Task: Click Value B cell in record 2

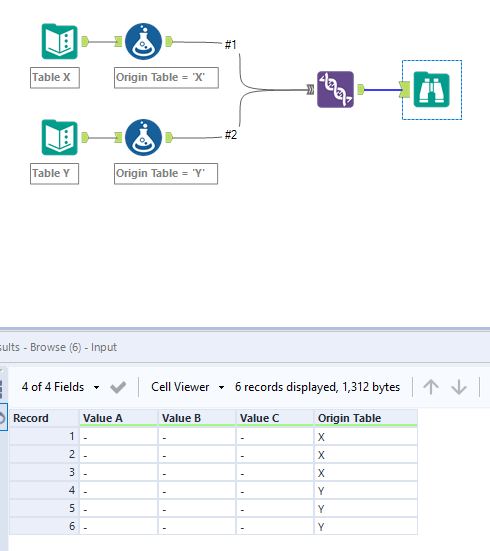Action: coord(197,454)
